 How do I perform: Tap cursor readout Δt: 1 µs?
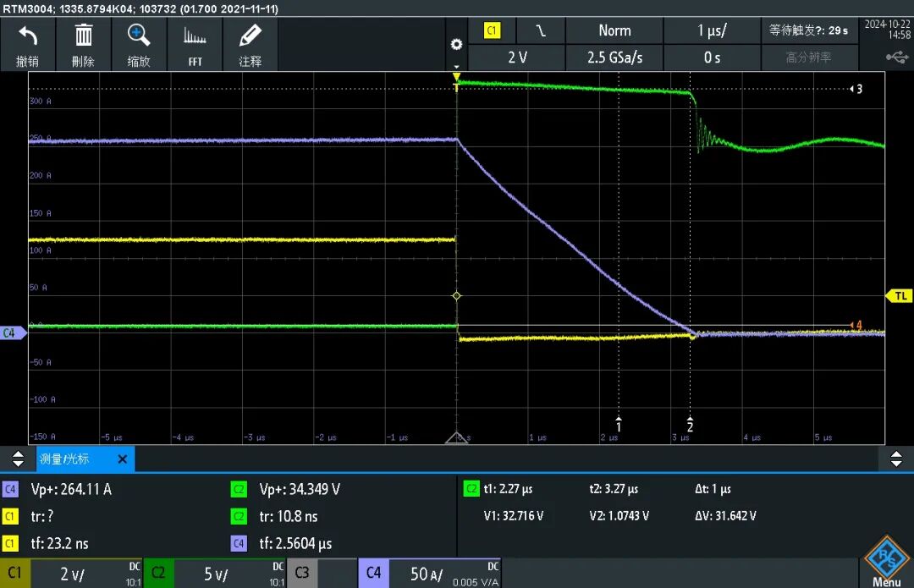tap(713, 489)
